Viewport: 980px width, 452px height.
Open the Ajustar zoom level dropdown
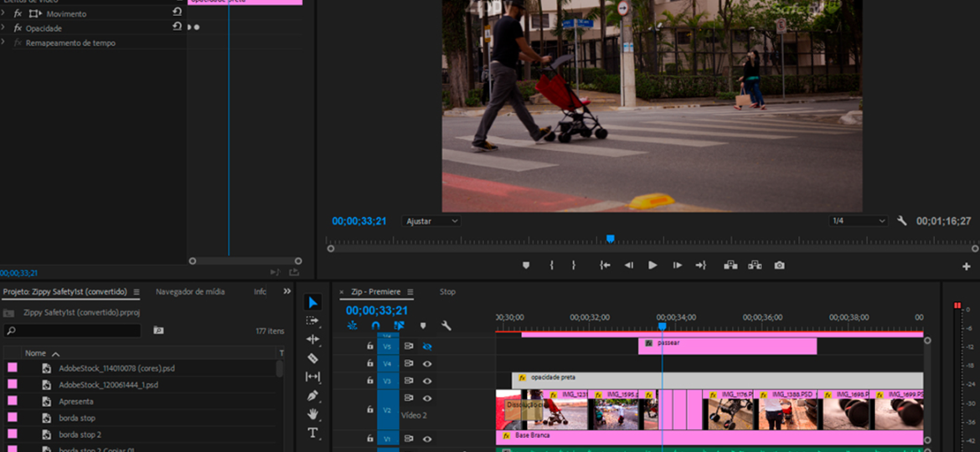431,221
